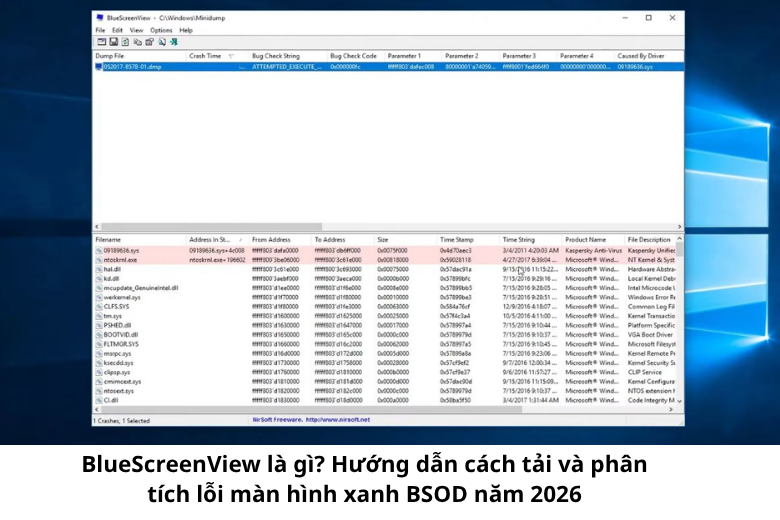Click the ntoskrnl.exe+196602 address cell

[217, 260]
